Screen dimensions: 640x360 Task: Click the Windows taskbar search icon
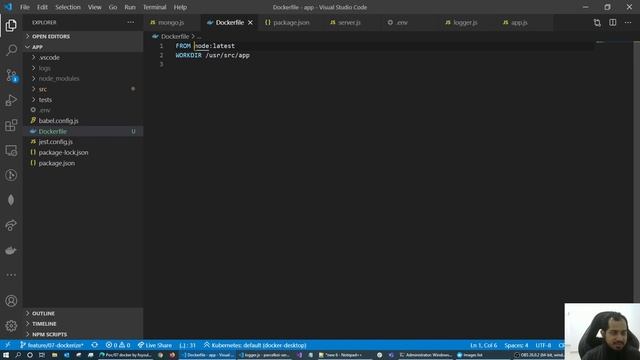coord(18,355)
